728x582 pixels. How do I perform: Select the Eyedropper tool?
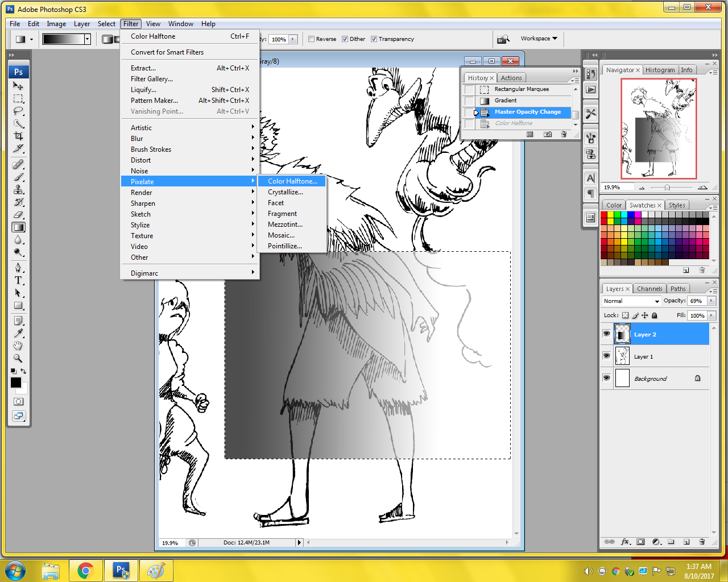pyautogui.click(x=18, y=333)
